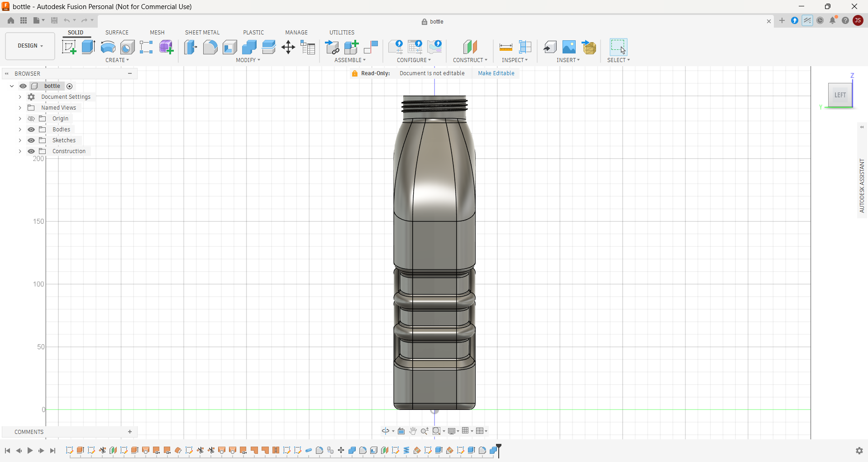Open the Change Parameters table tool
Screen dimensions: 868x462
tap(308, 47)
